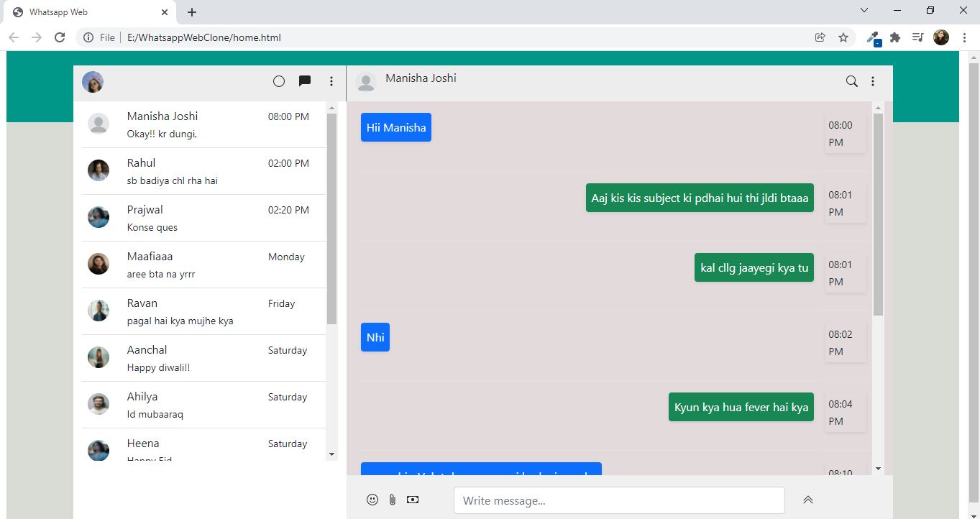980x519 pixels.
Task: Open the chat header three-dot menu
Action: pyautogui.click(x=872, y=81)
